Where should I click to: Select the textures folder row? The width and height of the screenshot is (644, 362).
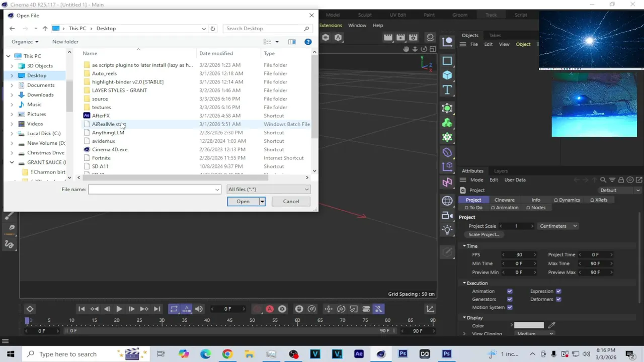click(196, 107)
